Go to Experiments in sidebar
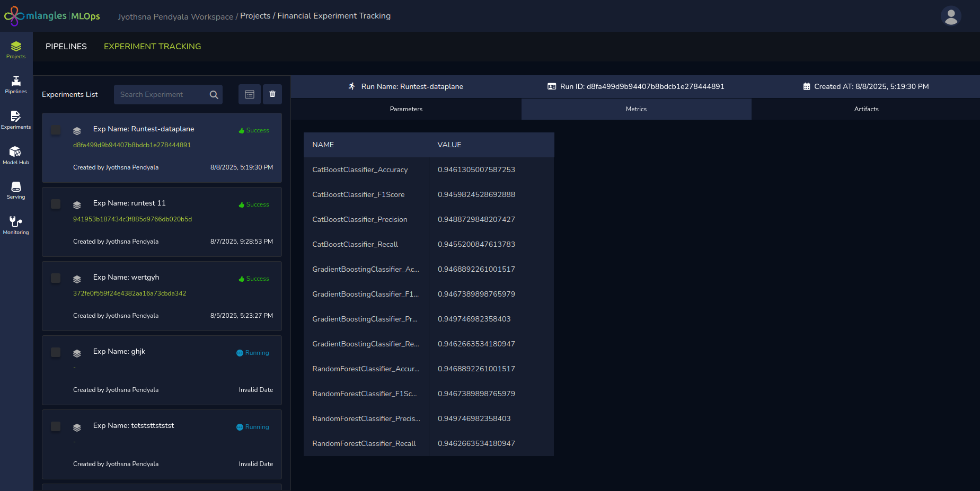980x491 pixels. click(x=16, y=120)
